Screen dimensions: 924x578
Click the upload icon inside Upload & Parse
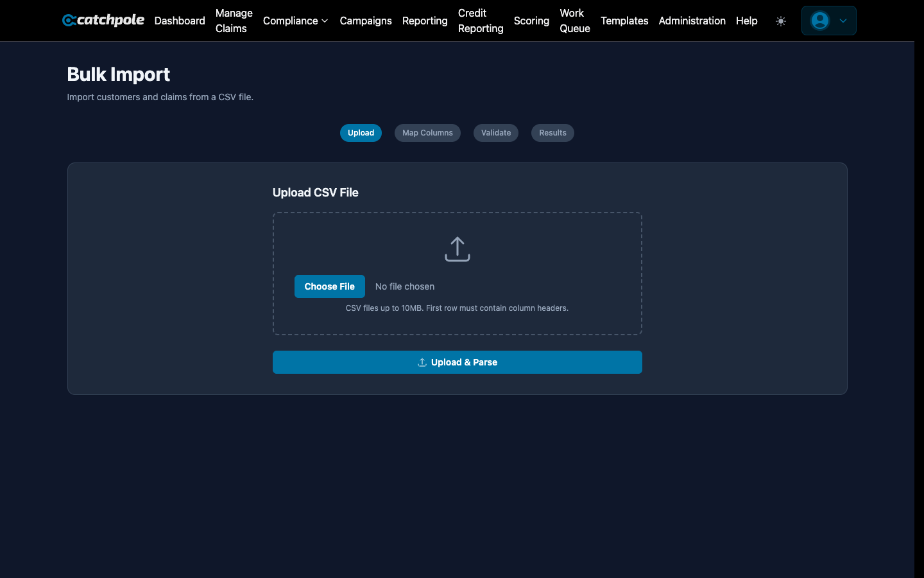tap(422, 362)
